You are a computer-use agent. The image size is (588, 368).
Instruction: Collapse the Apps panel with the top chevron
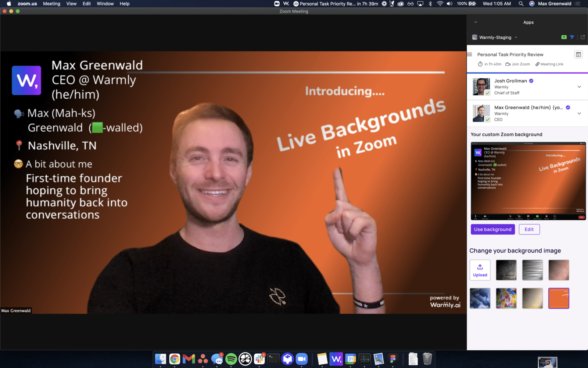pos(476,22)
